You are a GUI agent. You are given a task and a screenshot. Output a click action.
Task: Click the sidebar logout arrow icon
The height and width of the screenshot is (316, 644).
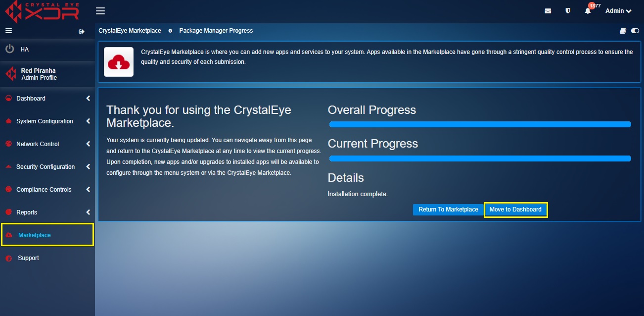click(82, 31)
